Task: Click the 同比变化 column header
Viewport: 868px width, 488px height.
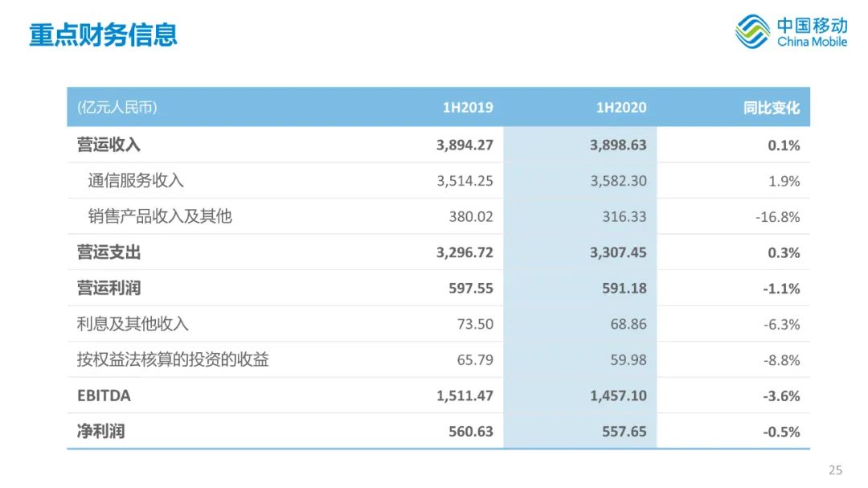Action: pos(772,108)
